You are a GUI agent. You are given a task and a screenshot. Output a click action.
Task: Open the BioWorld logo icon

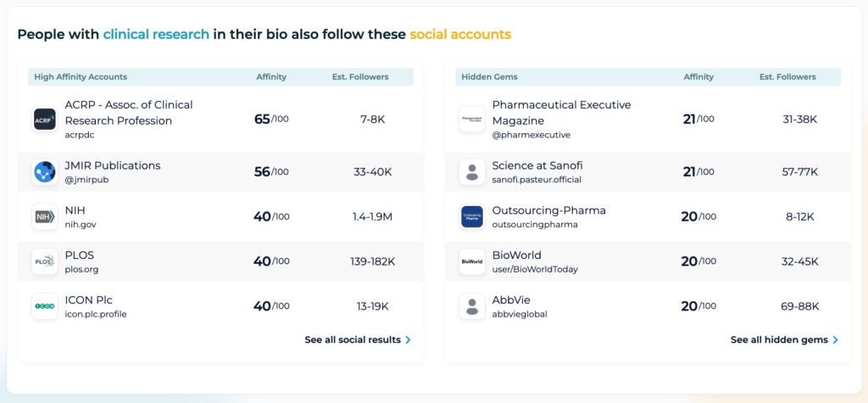tap(472, 261)
